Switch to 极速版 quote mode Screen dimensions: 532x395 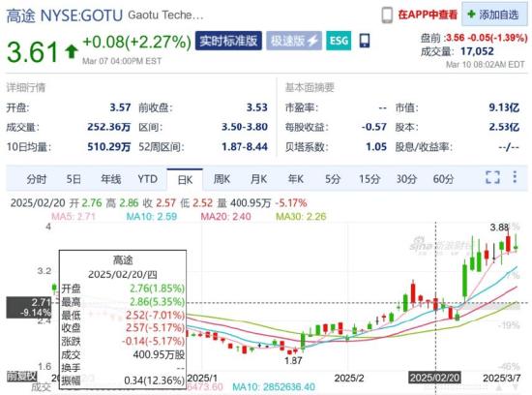tap(294, 41)
